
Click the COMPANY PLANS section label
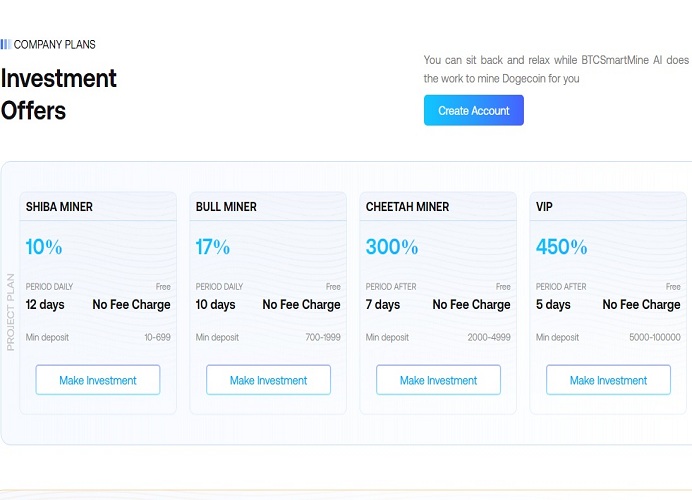tap(55, 45)
